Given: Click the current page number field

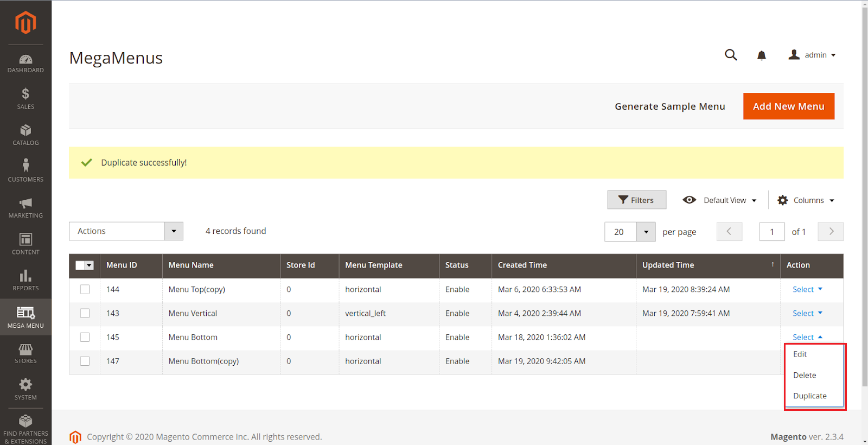Looking at the screenshot, I should [771, 232].
